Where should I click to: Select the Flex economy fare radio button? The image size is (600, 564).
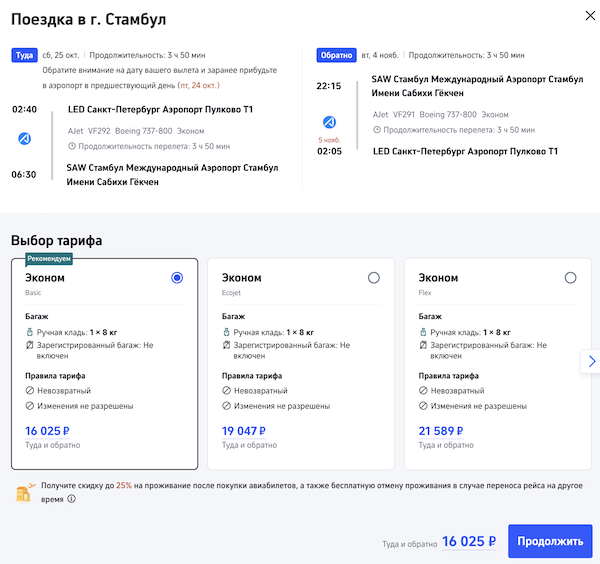click(x=570, y=278)
